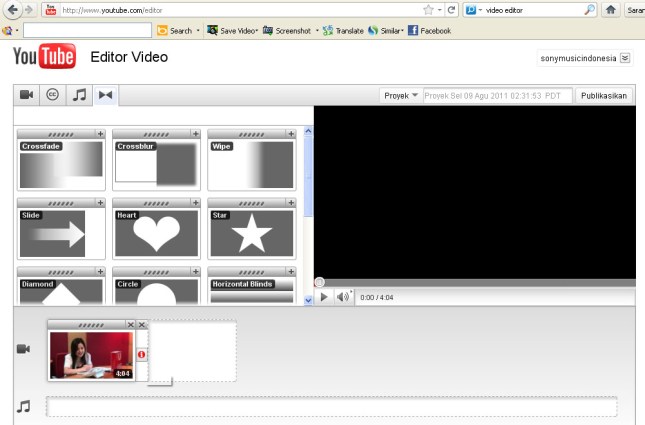Add the Heart transition using its plus icon
The width and height of the screenshot is (645, 425).
pos(195,202)
